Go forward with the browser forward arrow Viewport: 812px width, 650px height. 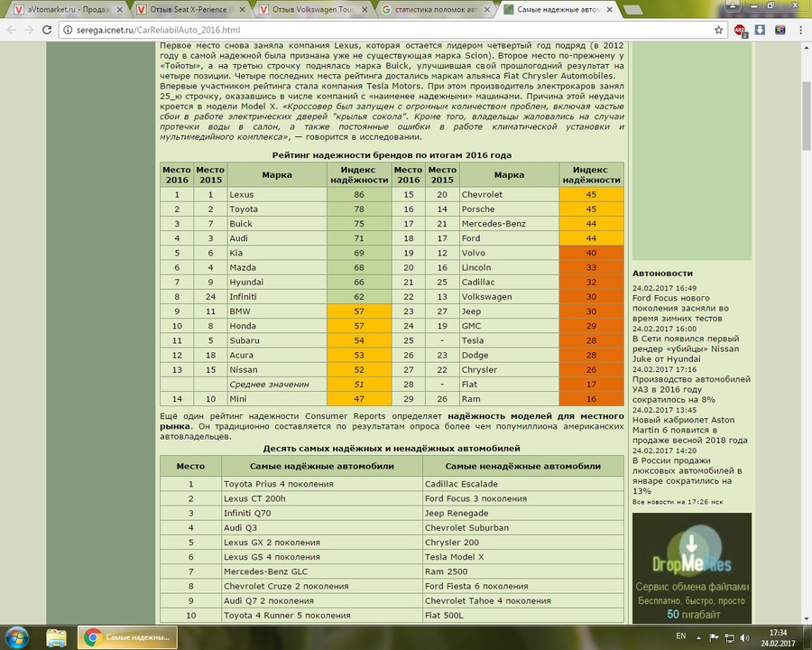(29, 30)
